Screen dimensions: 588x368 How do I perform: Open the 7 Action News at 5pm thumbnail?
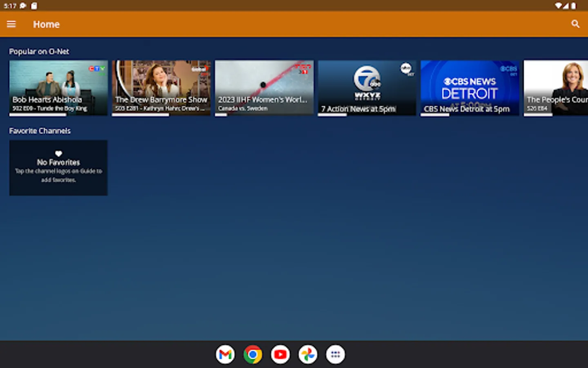tap(367, 88)
